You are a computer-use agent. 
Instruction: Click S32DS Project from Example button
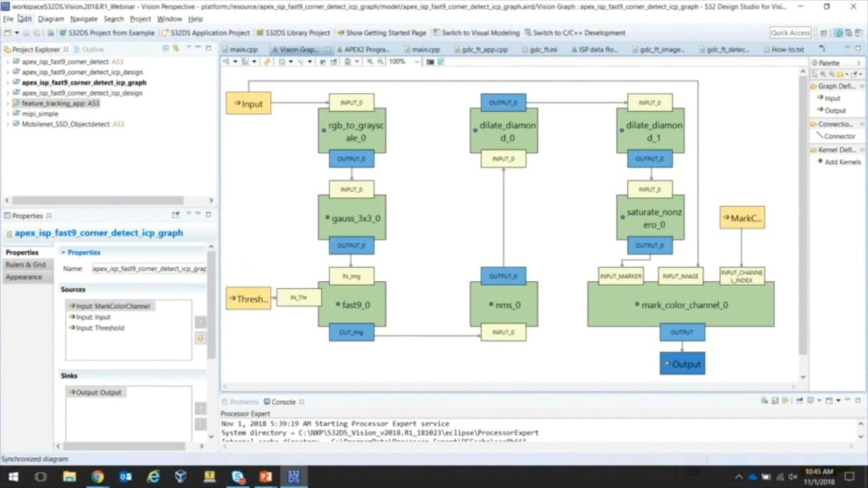point(107,33)
